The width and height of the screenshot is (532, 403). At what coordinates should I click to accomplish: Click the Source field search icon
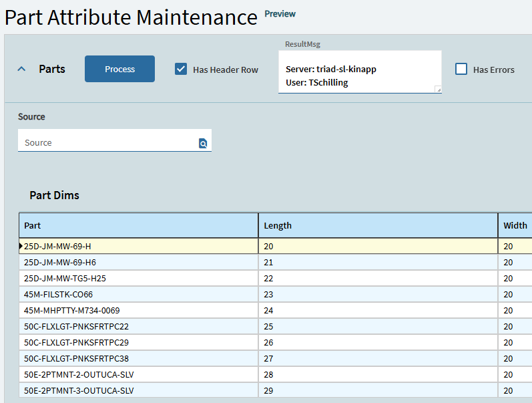point(203,143)
